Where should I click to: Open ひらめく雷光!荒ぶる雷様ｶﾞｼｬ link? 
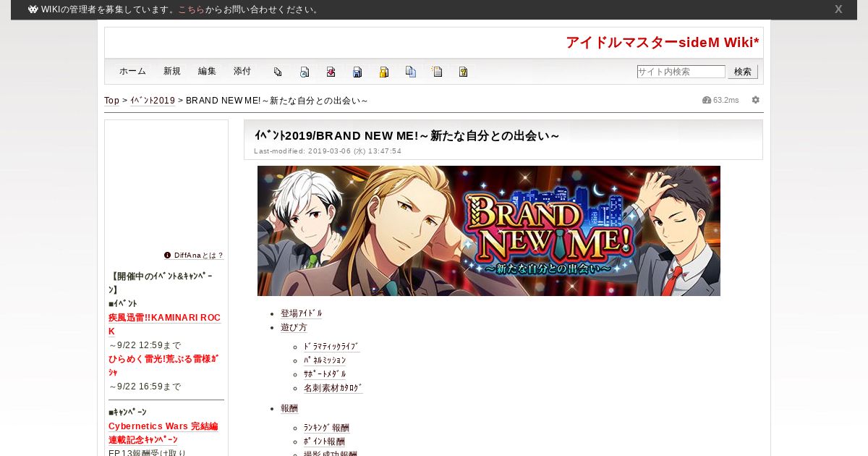click(x=163, y=366)
